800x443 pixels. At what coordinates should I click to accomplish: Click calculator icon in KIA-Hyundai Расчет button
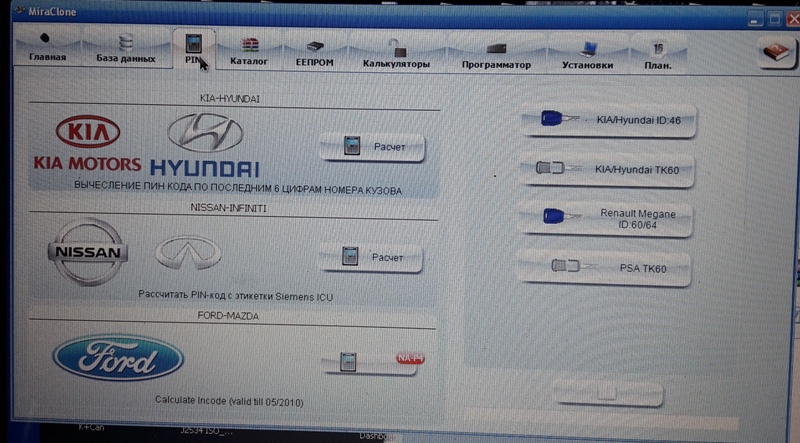pyautogui.click(x=352, y=145)
